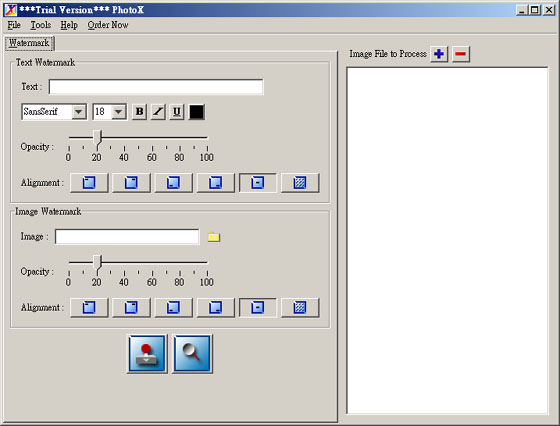Maximize the PhotoX window
This screenshot has height=426, width=560.
535,10
